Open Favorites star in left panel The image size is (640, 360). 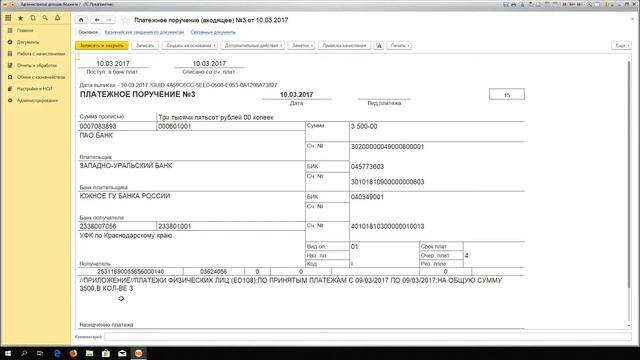tap(20, 18)
